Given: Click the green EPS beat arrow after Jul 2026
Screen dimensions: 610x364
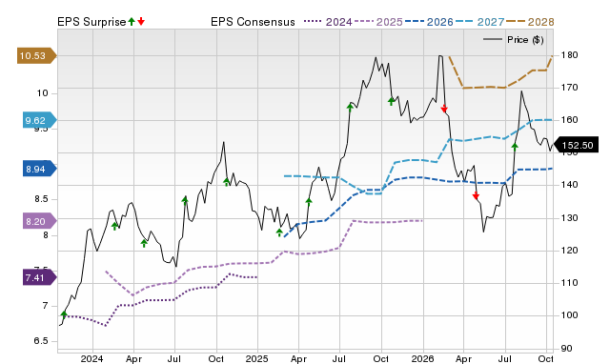Looking at the screenshot, I should point(515,147).
